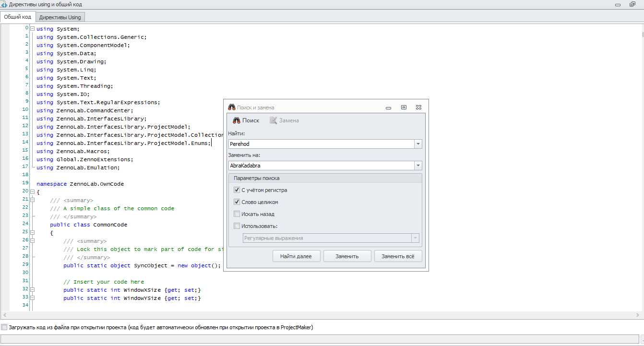Minimize the Поиск и замена dialog
The width and height of the screenshot is (644, 346).
(388, 108)
